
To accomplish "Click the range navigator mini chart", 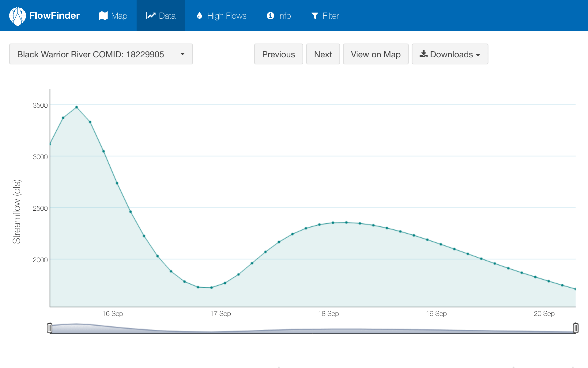I will 313,328.
